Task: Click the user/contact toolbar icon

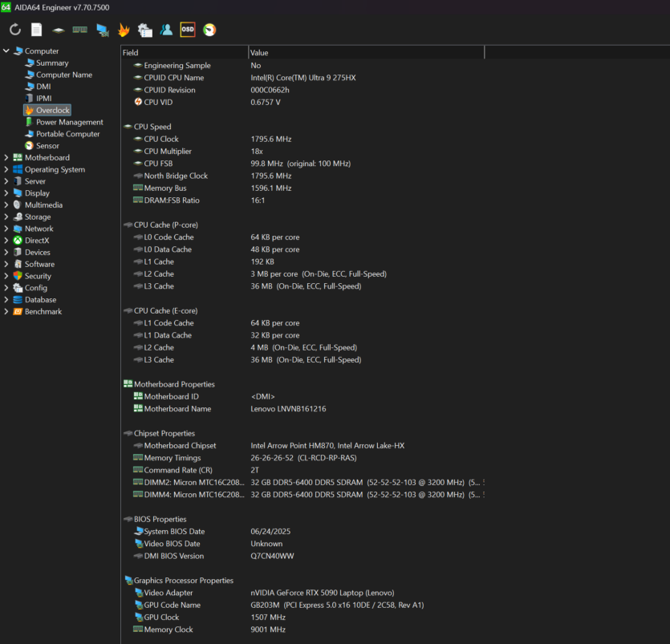Action: (166, 30)
